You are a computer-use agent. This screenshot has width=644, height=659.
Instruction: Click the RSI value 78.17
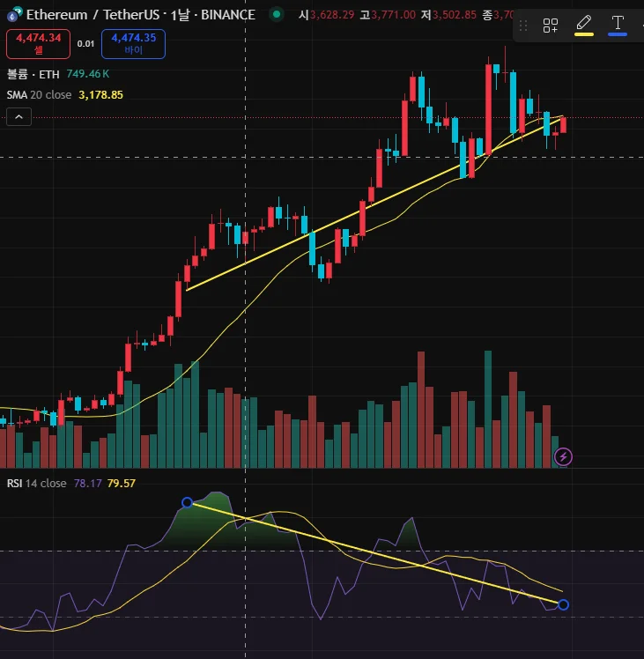87,484
